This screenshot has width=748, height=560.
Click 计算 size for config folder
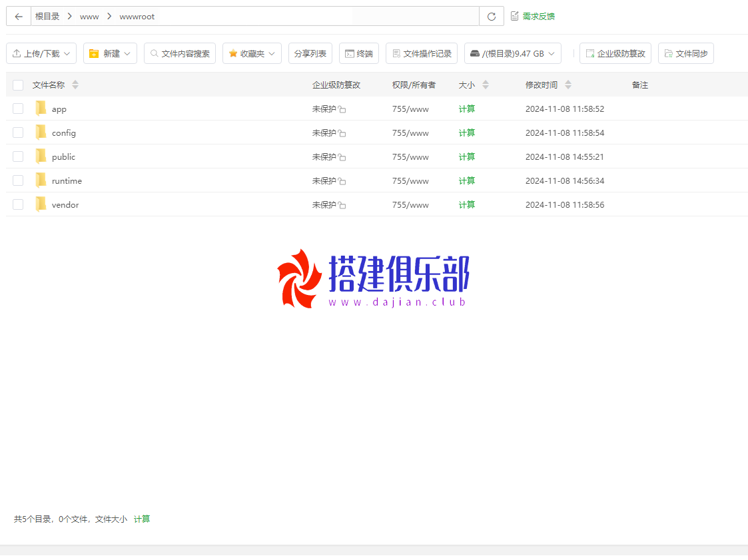466,133
